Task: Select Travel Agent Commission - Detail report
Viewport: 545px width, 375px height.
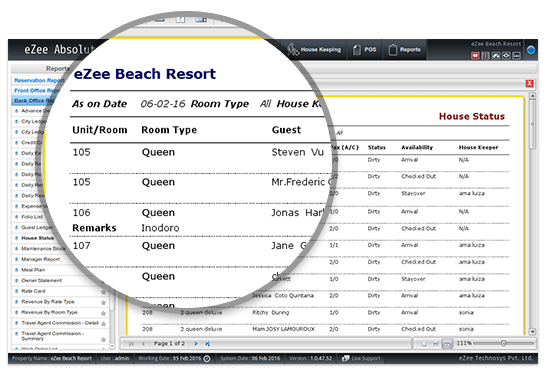Action: click(60, 323)
